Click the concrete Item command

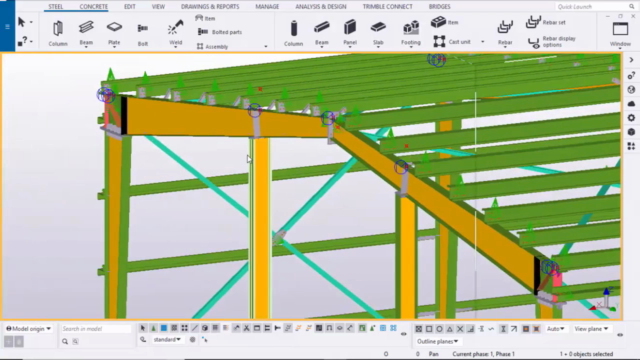click(x=444, y=22)
